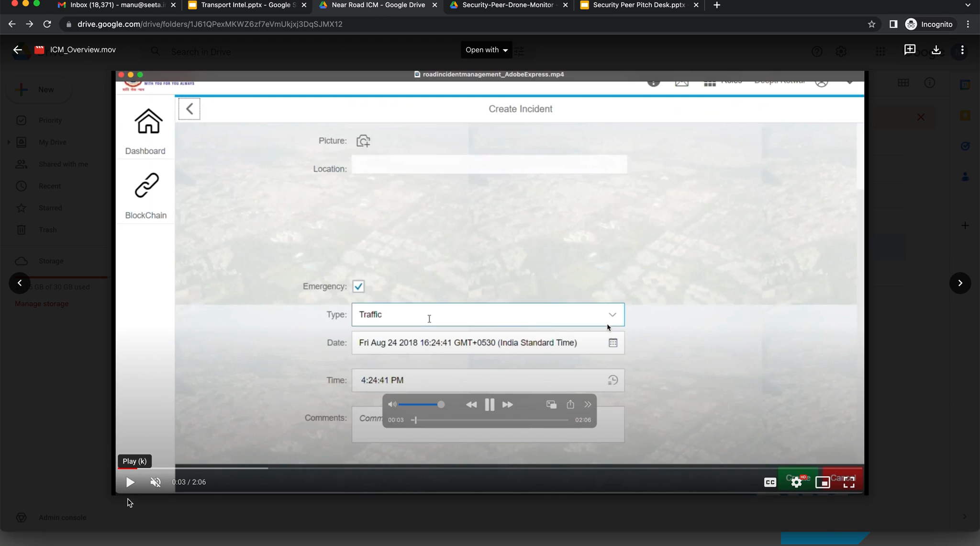The image size is (980, 546).
Task: Open the Time picker clock icon
Action: pyautogui.click(x=613, y=380)
